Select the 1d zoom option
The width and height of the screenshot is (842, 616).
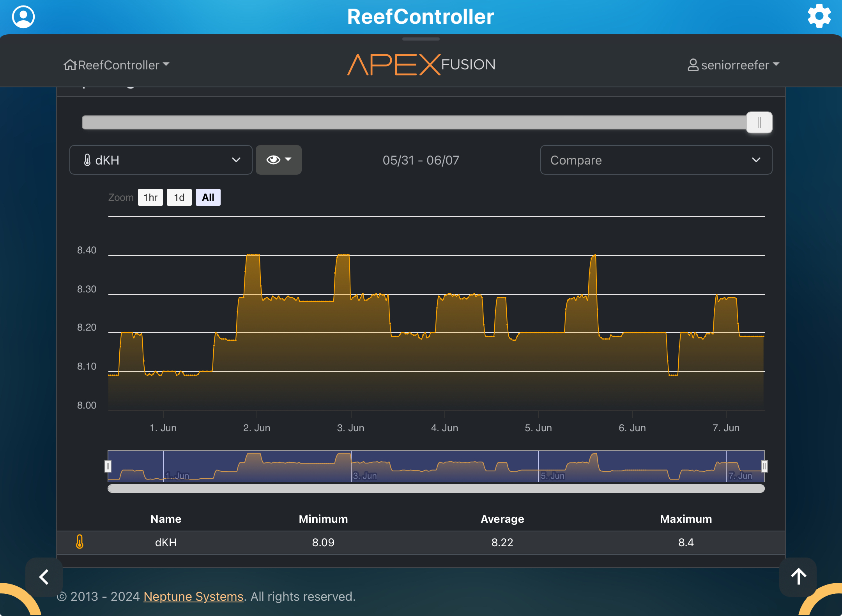(179, 197)
